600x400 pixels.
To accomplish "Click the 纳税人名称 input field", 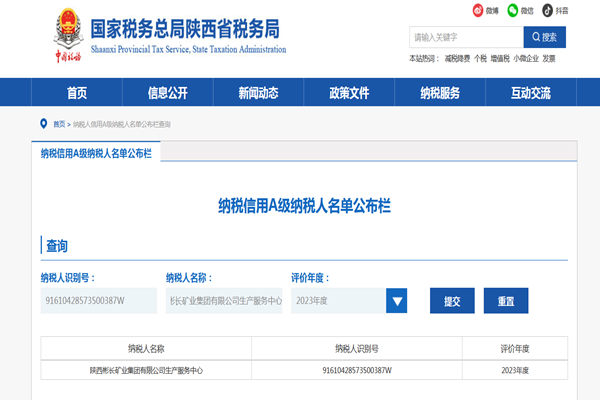I will (224, 300).
